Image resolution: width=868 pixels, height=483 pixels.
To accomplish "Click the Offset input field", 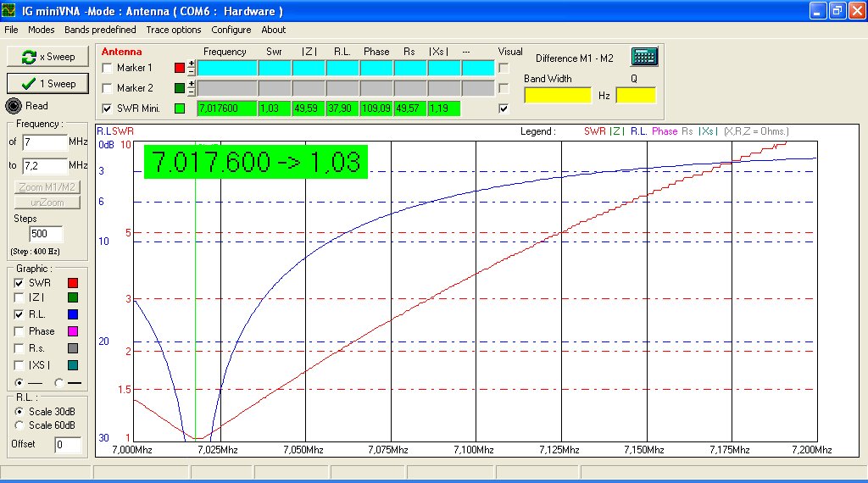I will click(x=68, y=445).
